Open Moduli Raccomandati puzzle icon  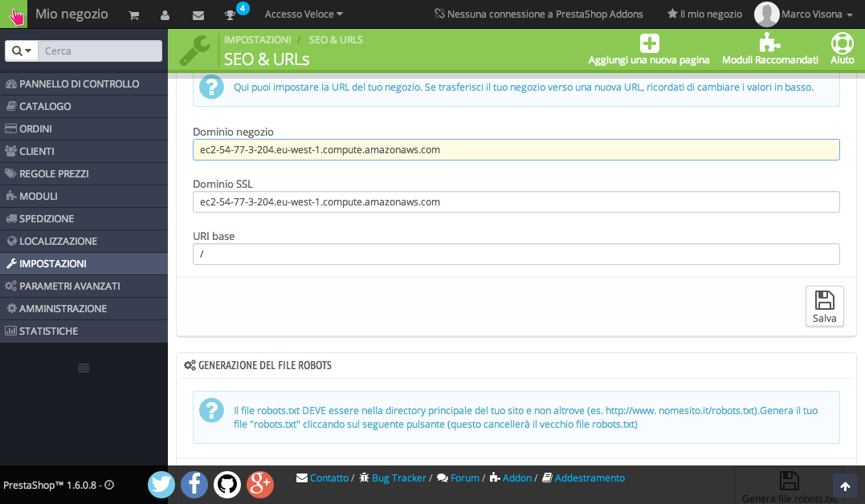coord(769,43)
